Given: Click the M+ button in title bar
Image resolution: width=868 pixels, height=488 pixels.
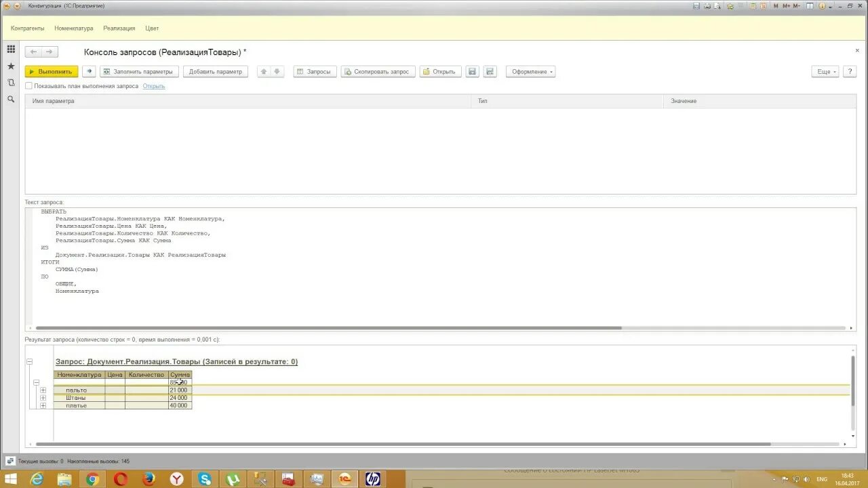Looking at the screenshot, I should pyautogui.click(x=786, y=5).
